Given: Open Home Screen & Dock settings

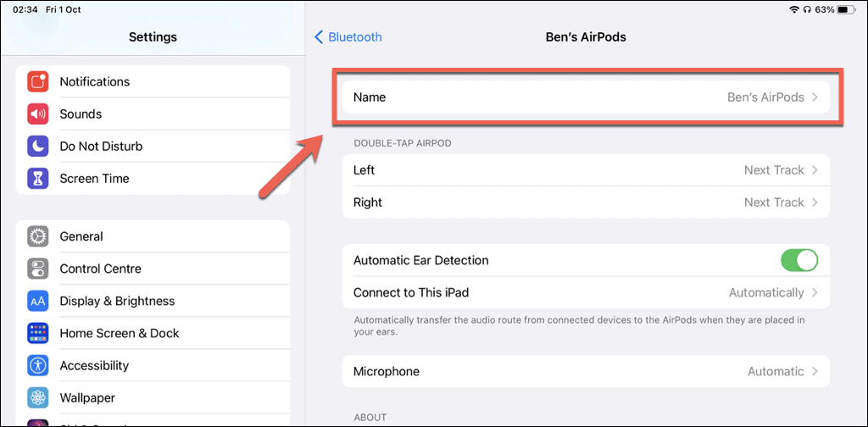Looking at the screenshot, I should pyautogui.click(x=153, y=334).
